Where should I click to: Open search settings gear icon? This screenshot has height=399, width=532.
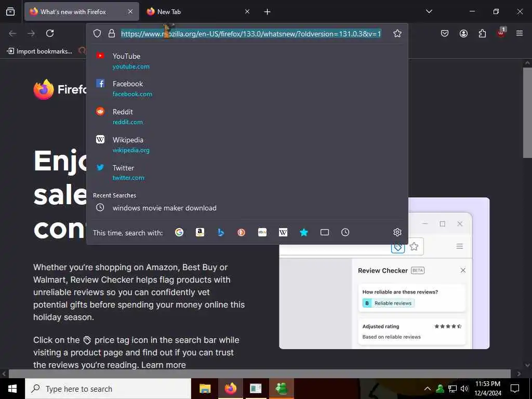coord(397,232)
